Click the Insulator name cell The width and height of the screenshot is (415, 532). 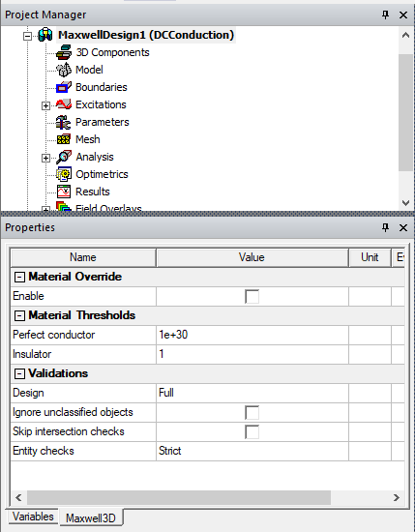click(x=83, y=354)
